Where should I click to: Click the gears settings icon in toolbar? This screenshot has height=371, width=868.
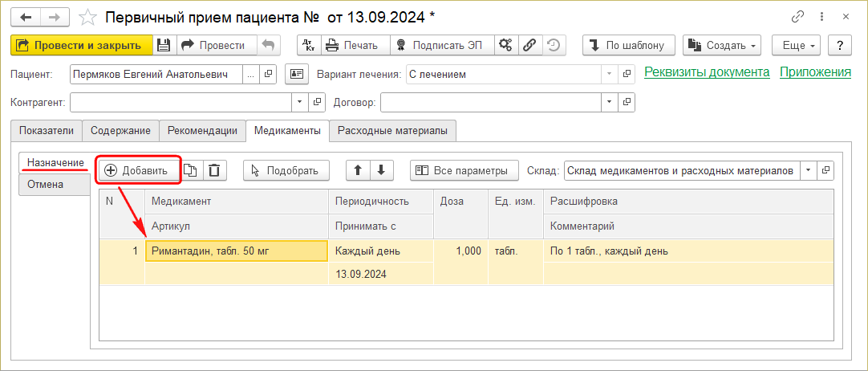point(505,46)
